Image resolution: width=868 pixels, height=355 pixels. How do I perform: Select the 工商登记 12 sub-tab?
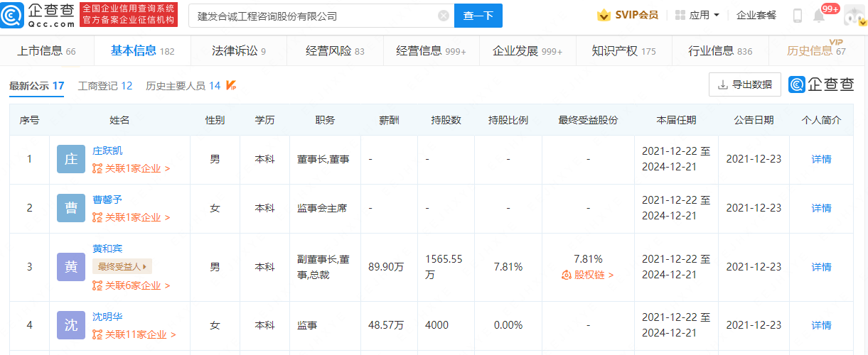point(105,86)
